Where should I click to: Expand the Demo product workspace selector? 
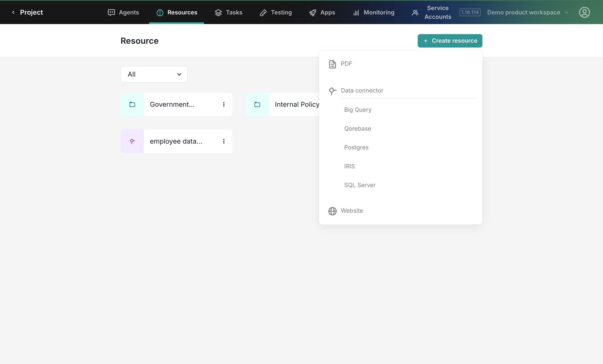(x=527, y=12)
